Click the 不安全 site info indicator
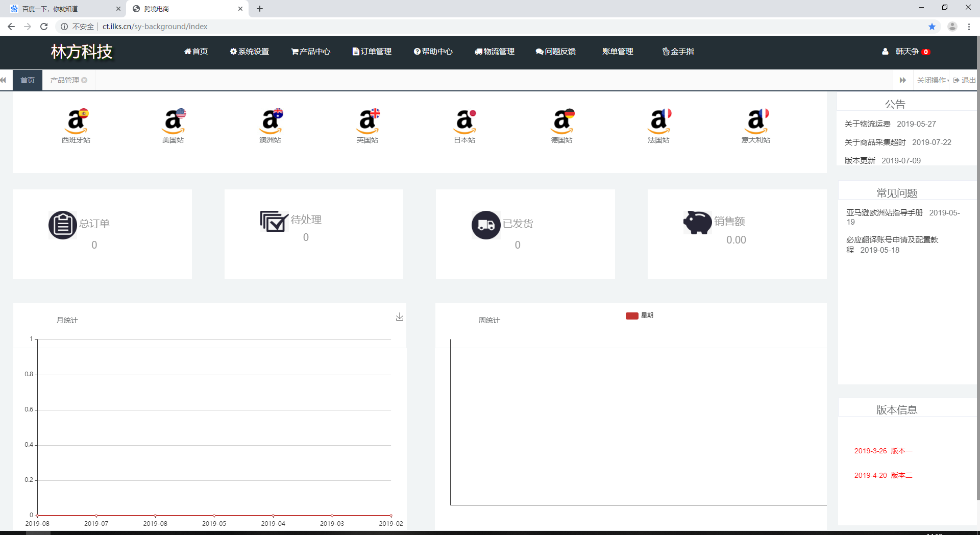This screenshot has width=980, height=535. (x=78, y=27)
